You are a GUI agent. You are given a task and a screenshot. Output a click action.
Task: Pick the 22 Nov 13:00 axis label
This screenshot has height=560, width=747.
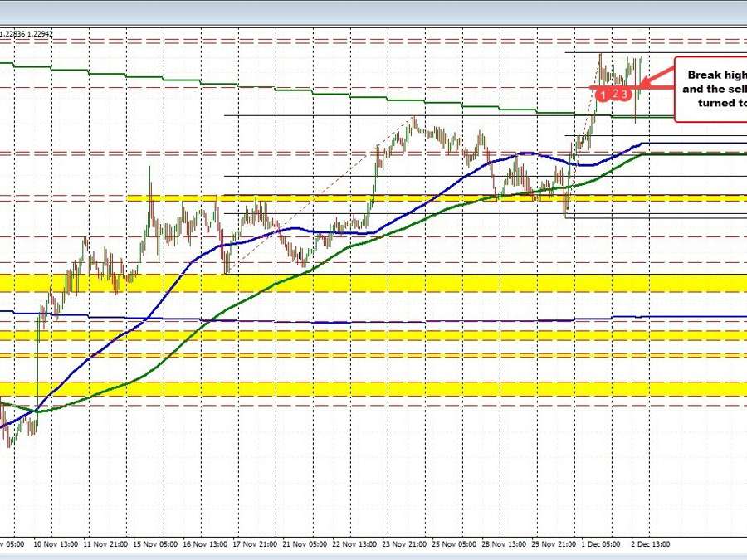(x=358, y=544)
